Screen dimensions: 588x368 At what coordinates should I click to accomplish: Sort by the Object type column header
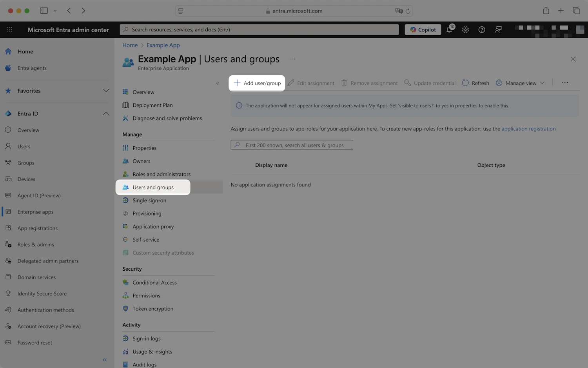point(491,165)
